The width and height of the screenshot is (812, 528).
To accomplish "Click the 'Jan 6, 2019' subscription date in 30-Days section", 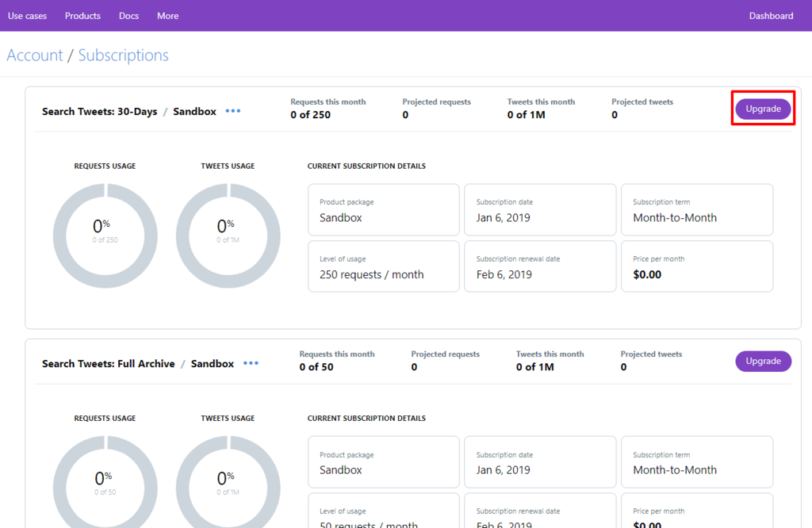I will click(x=503, y=217).
